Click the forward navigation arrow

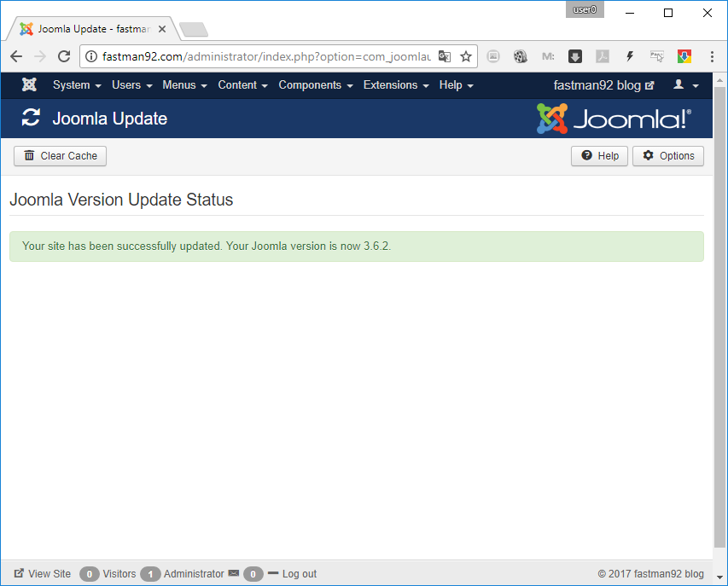tap(40, 56)
